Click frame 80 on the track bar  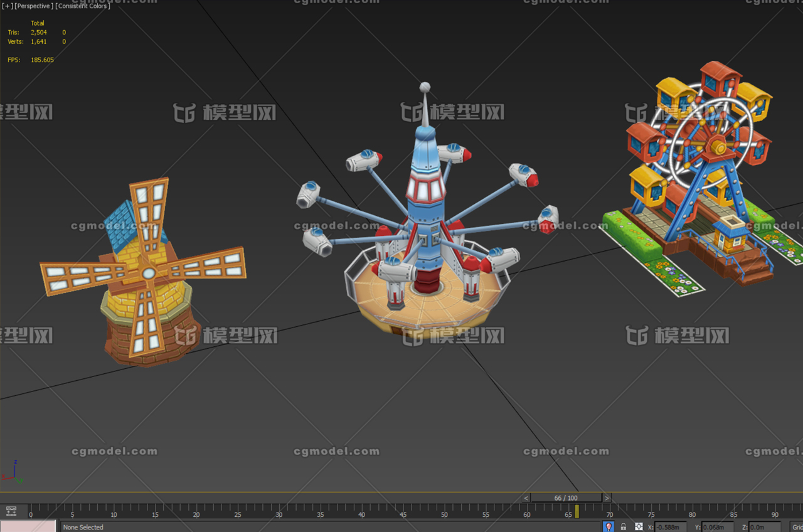coord(692,515)
